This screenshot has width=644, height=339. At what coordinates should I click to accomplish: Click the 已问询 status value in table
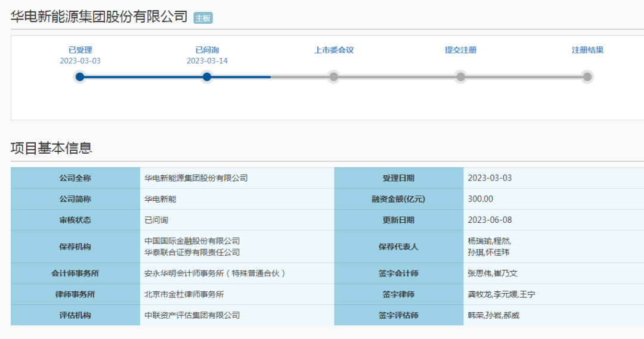click(156, 220)
